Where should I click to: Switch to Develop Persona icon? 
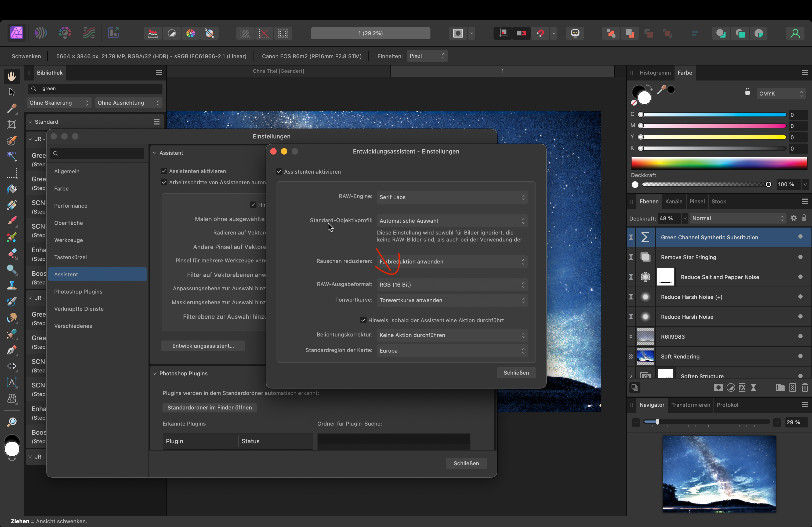[x=65, y=33]
